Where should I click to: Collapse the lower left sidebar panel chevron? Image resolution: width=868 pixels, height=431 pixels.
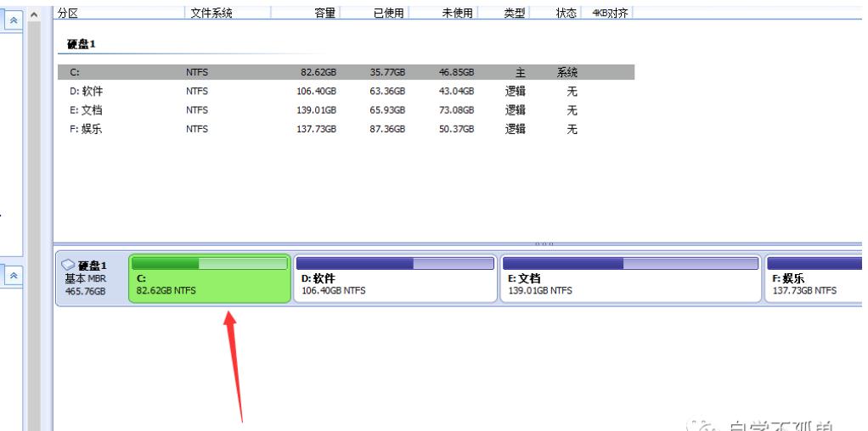[x=14, y=275]
